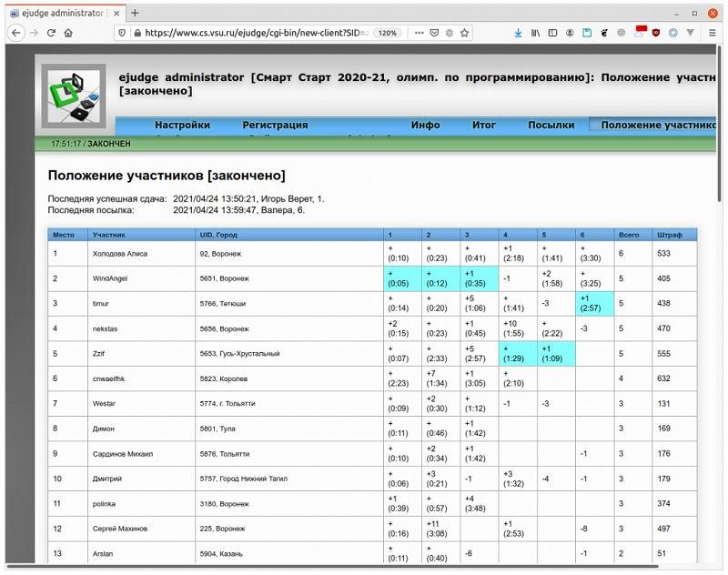Toggle the sidebar view icon
This screenshot has width=728, height=575.
[553, 33]
